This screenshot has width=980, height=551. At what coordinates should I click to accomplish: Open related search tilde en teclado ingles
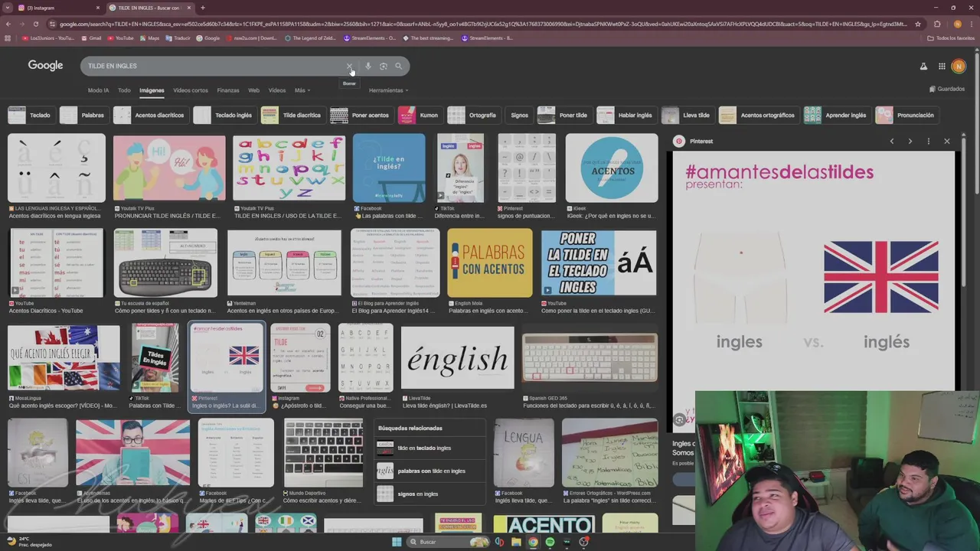point(430,448)
